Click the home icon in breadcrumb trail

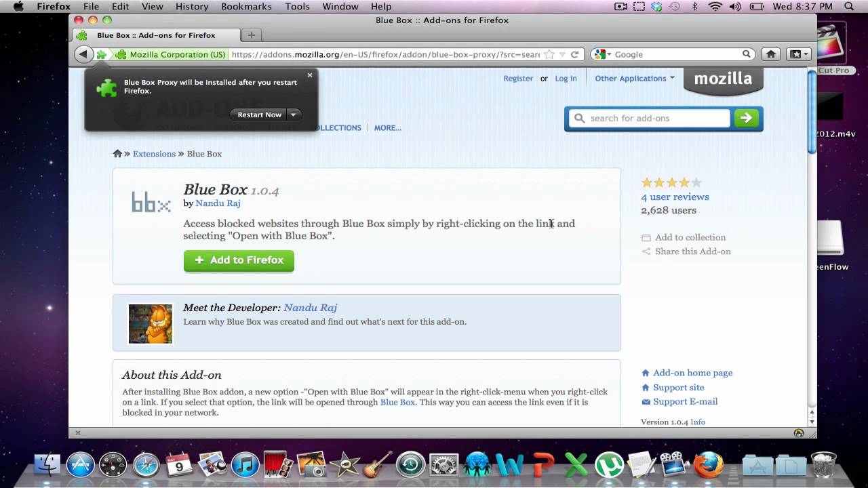117,154
